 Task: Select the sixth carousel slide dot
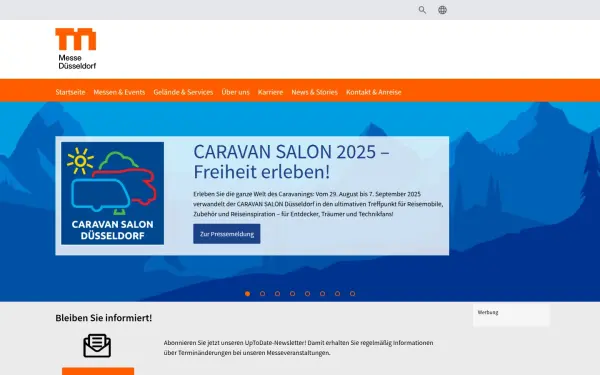click(323, 294)
